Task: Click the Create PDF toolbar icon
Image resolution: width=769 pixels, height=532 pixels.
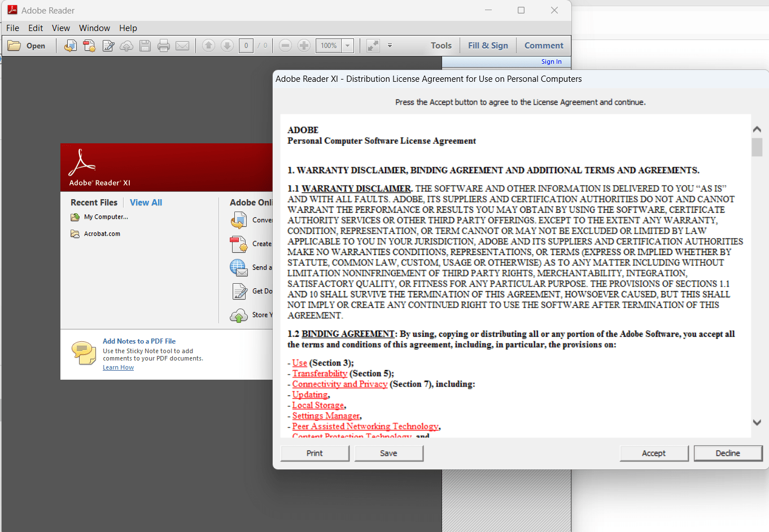Action: tap(89, 46)
